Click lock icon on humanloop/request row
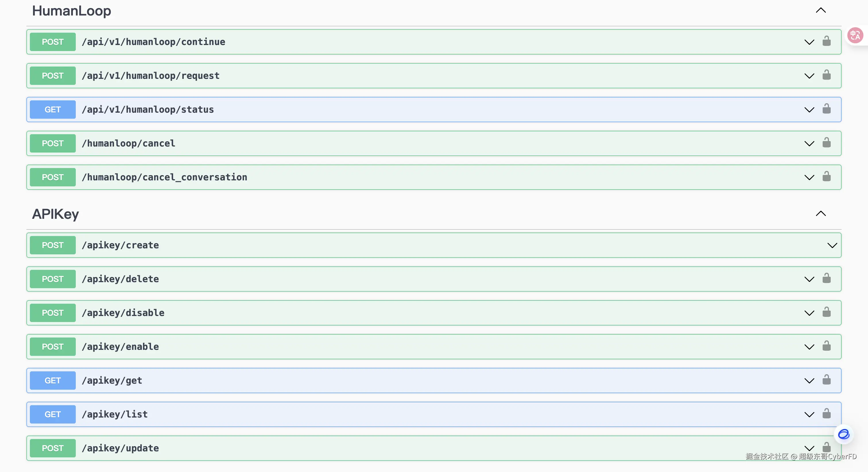Screen dimensions: 868x472 [x=826, y=75]
